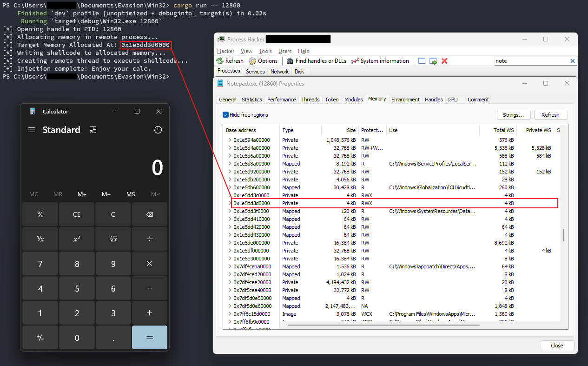Toggle Hide free regions checkbox
This screenshot has width=588, height=366.
(x=226, y=115)
